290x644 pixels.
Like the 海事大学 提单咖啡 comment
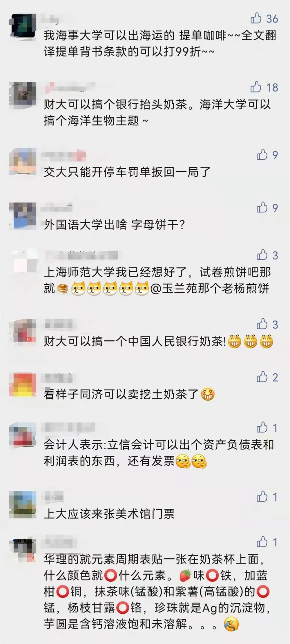256,18
